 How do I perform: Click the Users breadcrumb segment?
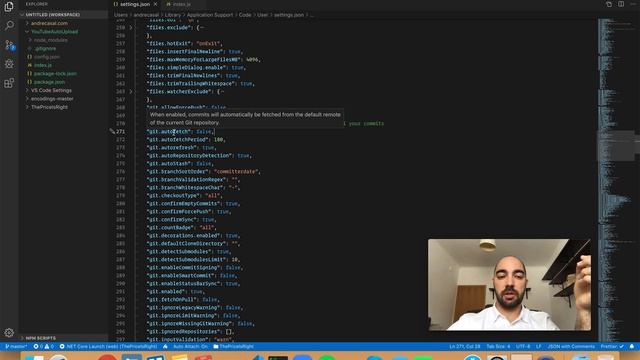coord(120,15)
